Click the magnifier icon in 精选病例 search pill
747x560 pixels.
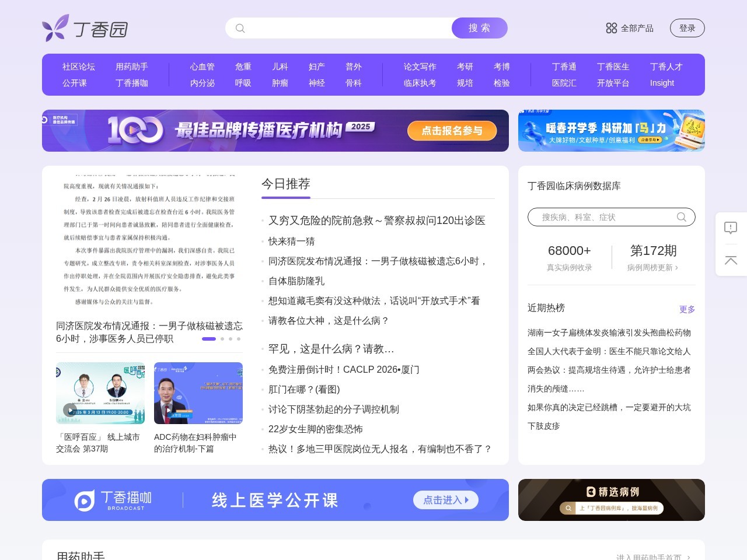point(568,508)
